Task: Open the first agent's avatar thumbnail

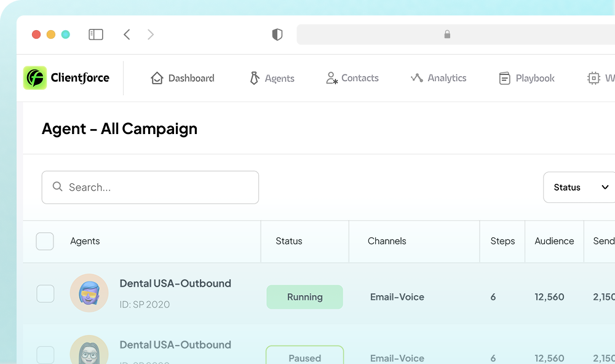Action: (89, 293)
